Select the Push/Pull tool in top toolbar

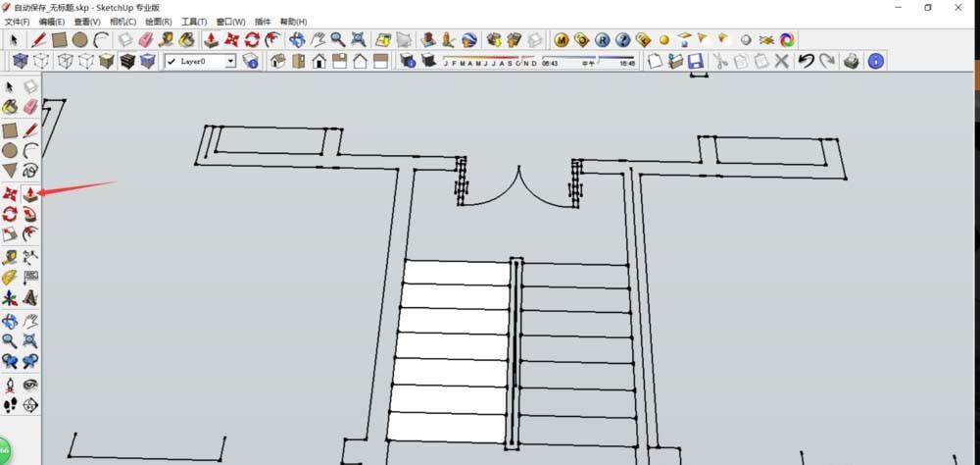212,40
